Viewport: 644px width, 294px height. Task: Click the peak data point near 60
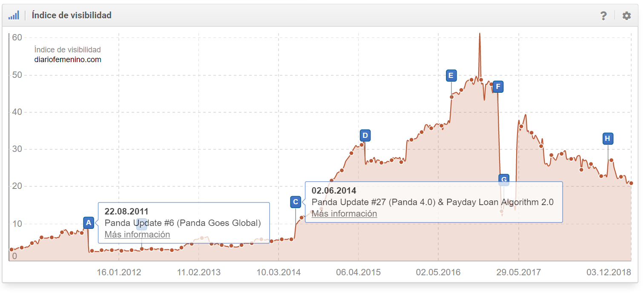pos(480,34)
